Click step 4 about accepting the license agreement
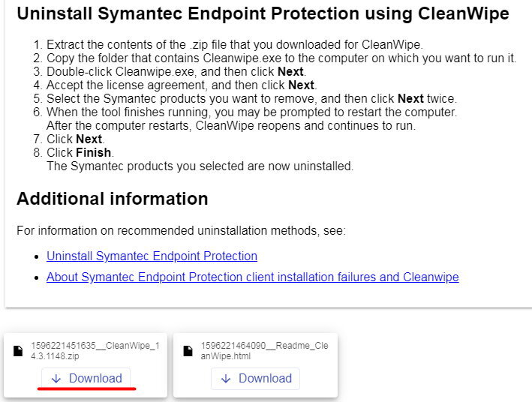This screenshot has height=402, width=532. point(180,85)
